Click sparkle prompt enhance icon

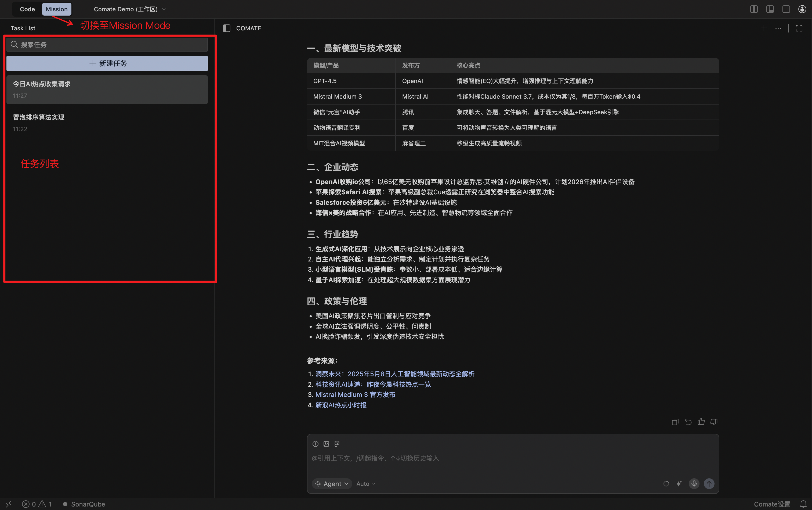[679, 484]
